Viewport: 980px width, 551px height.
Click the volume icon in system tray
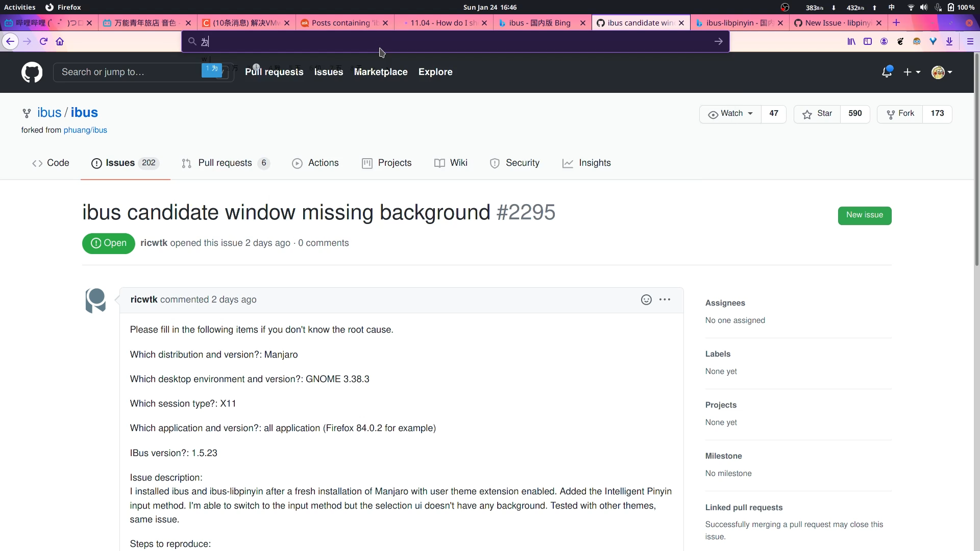(x=924, y=7)
